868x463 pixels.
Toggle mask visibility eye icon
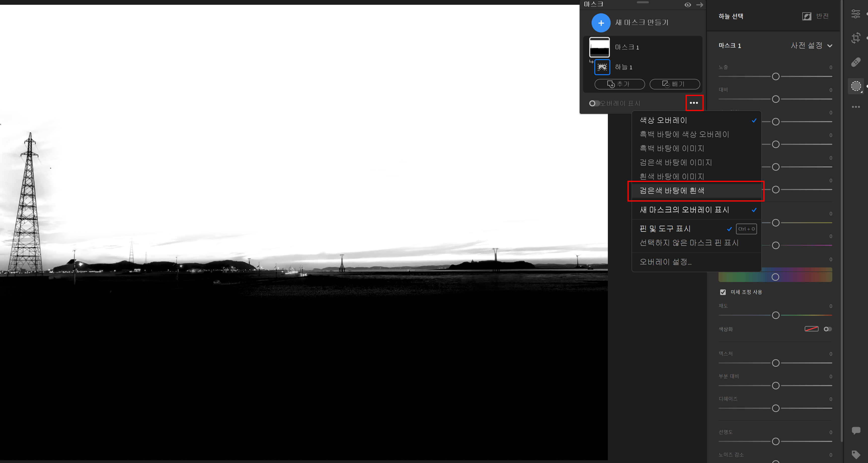point(688,5)
